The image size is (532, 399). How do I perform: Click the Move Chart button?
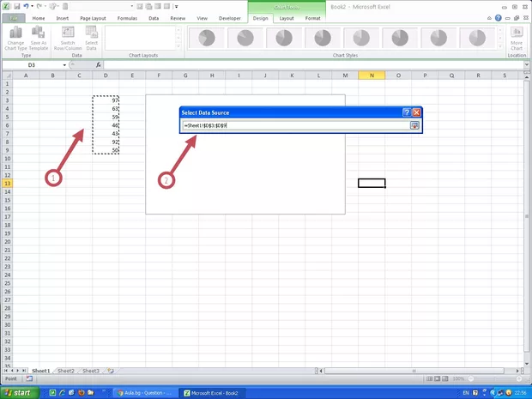pos(517,39)
